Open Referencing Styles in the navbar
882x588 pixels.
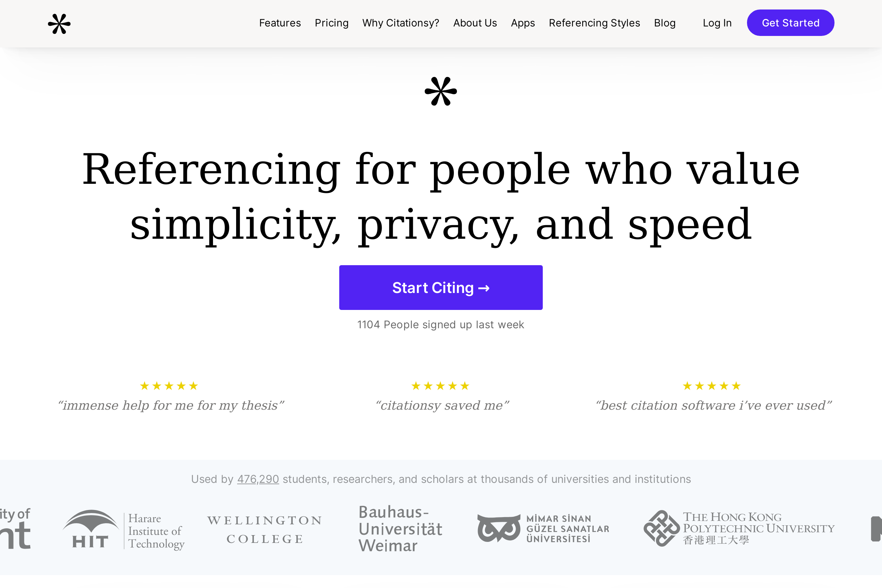[x=594, y=23]
